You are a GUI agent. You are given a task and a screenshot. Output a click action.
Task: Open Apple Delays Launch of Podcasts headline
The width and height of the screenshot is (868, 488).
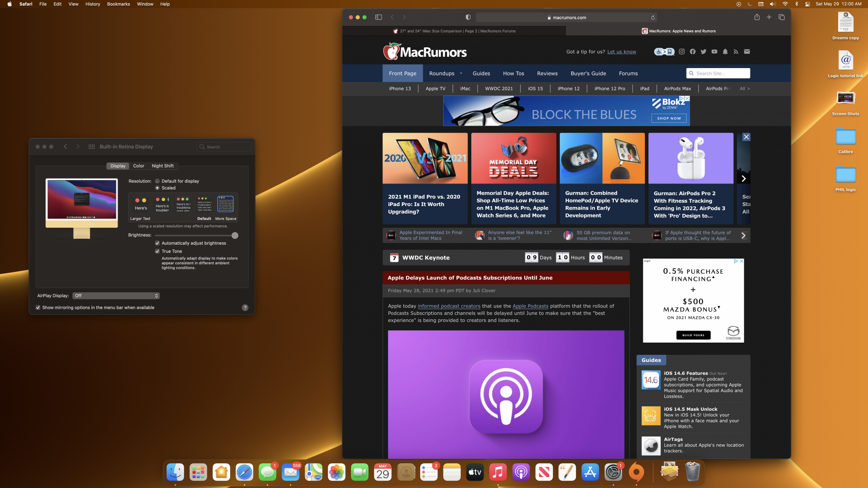coord(470,278)
